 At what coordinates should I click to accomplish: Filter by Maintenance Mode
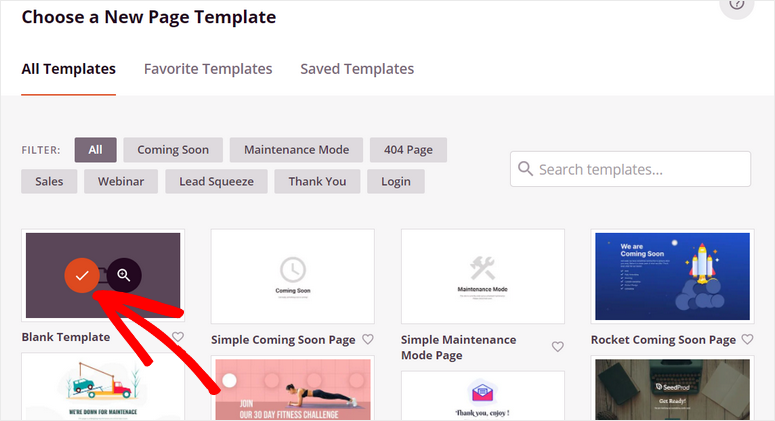point(299,150)
